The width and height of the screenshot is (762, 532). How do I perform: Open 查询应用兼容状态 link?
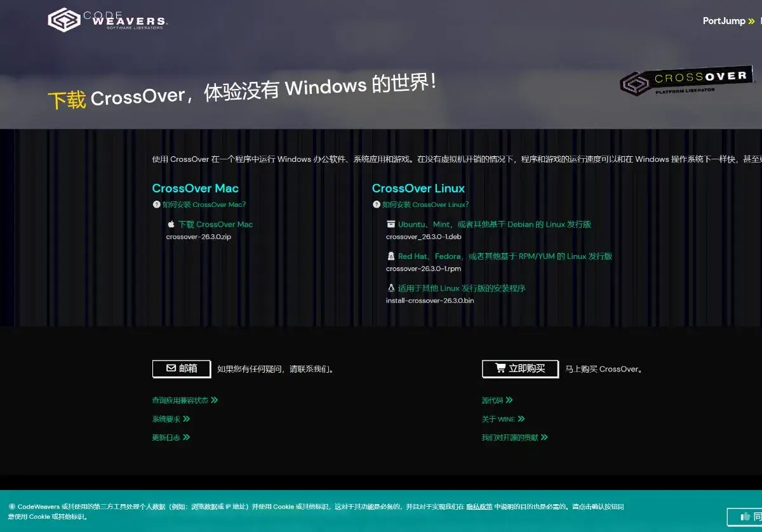coord(185,401)
